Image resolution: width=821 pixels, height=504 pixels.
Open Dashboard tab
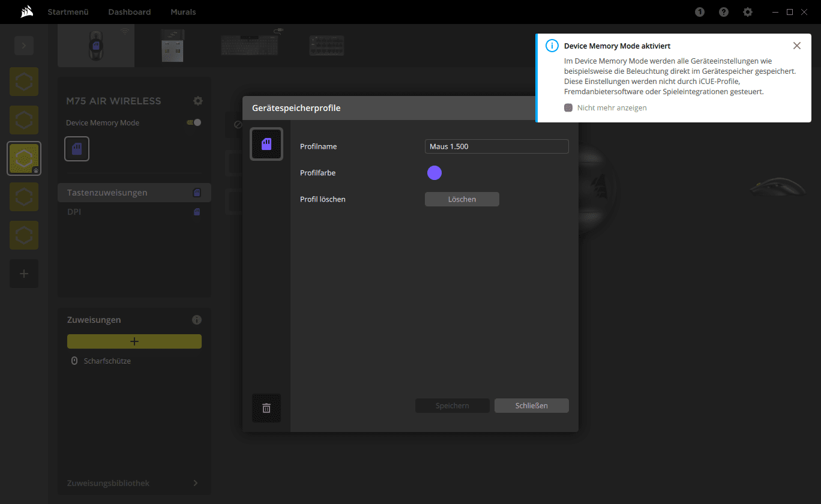pos(130,12)
